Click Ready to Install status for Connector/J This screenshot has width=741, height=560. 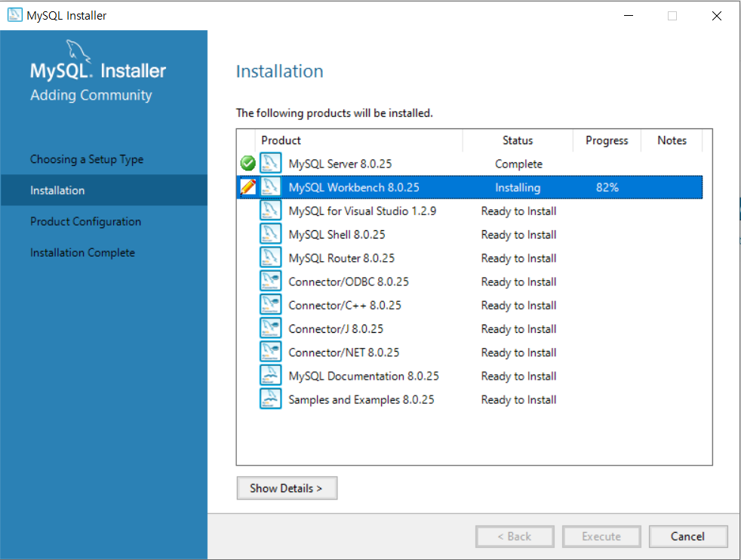click(x=518, y=329)
